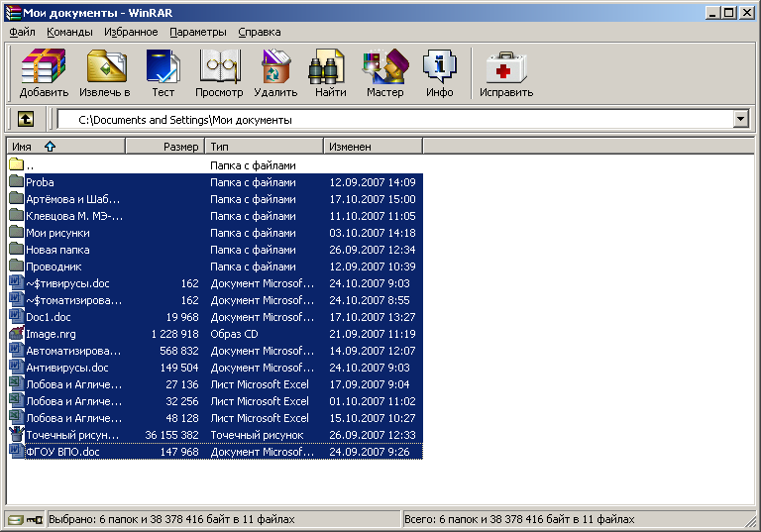Click the ФГОУ ВПО.doc file icon
Viewport: 761px width, 532px height.
click(17, 451)
